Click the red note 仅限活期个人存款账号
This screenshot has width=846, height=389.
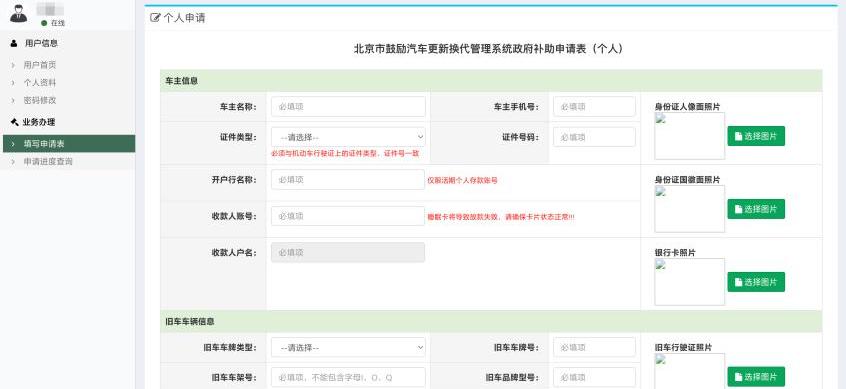click(462, 180)
